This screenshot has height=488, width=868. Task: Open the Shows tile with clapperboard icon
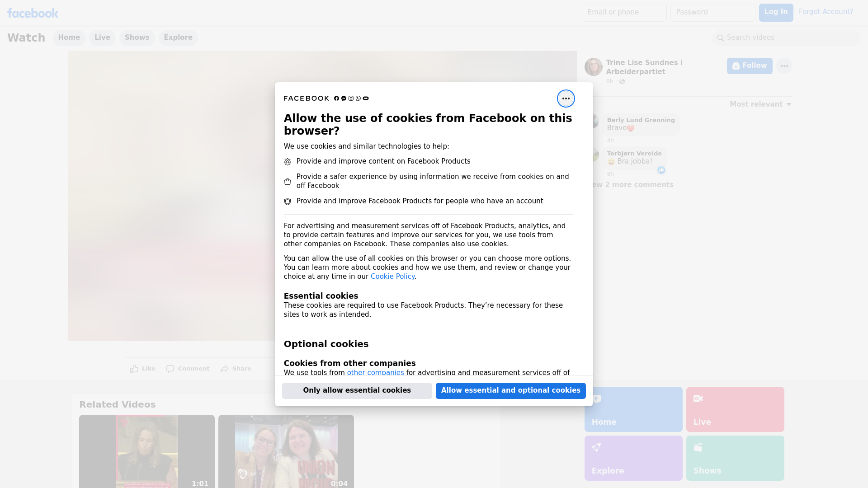click(x=735, y=458)
